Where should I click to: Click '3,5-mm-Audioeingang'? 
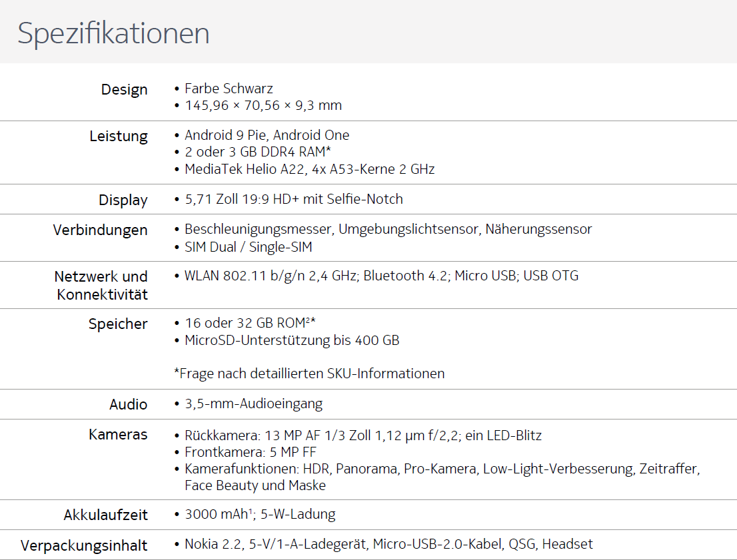tap(254, 404)
